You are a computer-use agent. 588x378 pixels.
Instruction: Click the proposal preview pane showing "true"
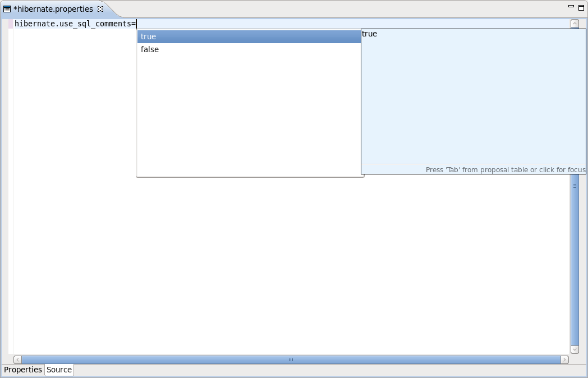(473, 95)
